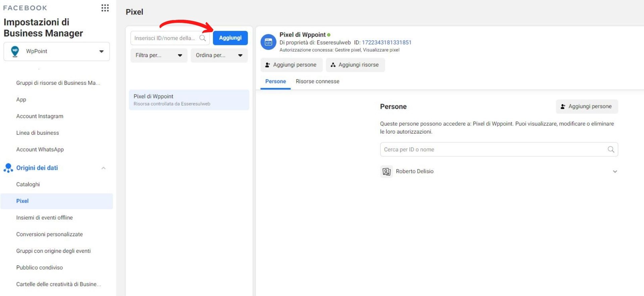Open Gruppi di risorse di Business Manager
This screenshot has height=296, width=644.
(x=58, y=83)
